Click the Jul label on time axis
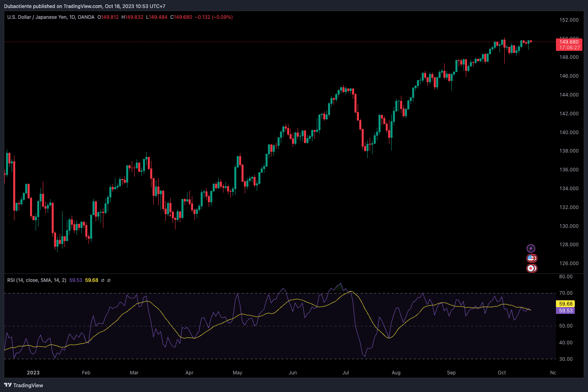588x392 pixels. 346,373
